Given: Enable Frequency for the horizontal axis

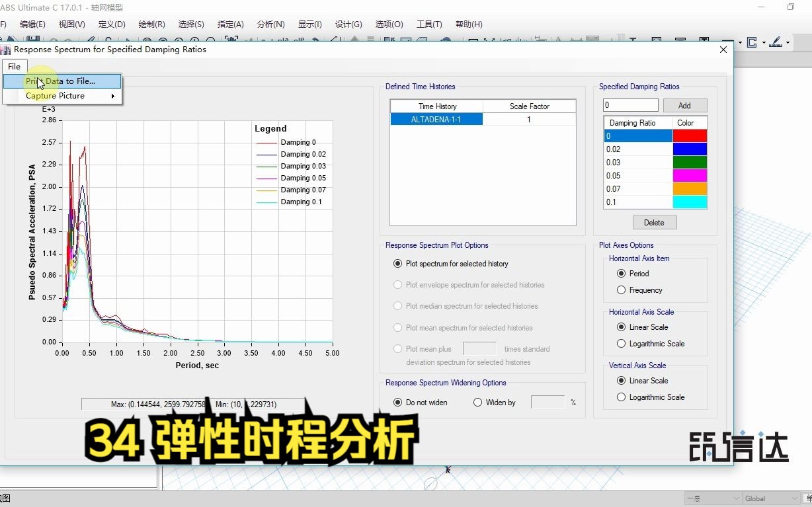Looking at the screenshot, I should pos(620,290).
